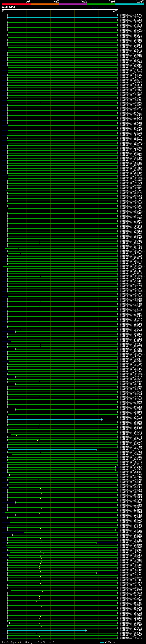Open hit UniRef100_Q4KTI3
The image size is (146, 644).
[x=131, y=25]
